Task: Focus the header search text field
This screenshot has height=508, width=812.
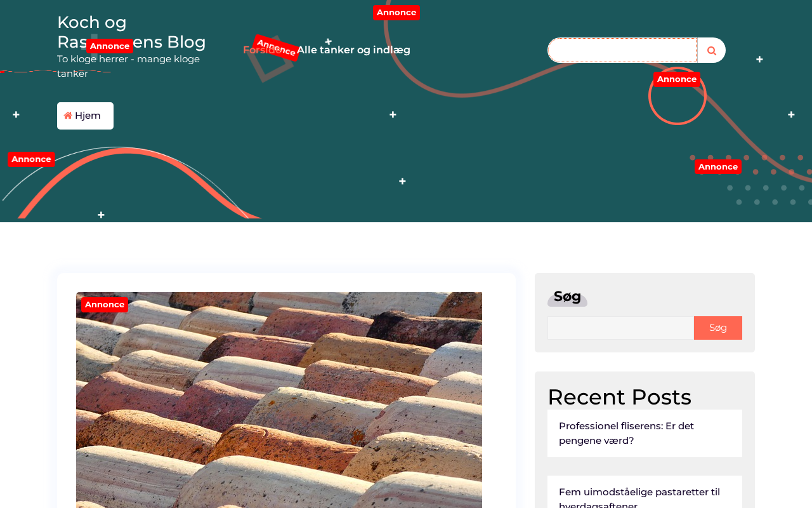Action: pyautogui.click(x=622, y=51)
